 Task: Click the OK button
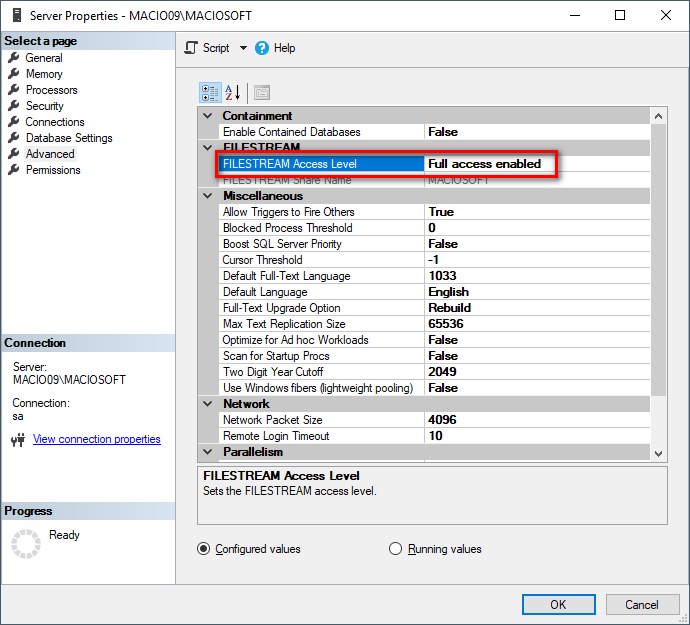558,604
